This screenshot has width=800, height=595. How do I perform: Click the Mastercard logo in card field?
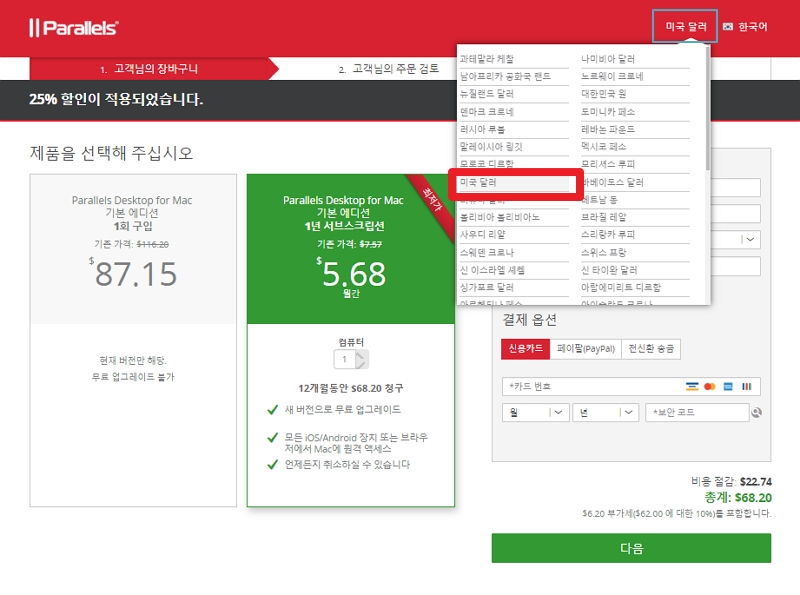click(x=710, y=386)
